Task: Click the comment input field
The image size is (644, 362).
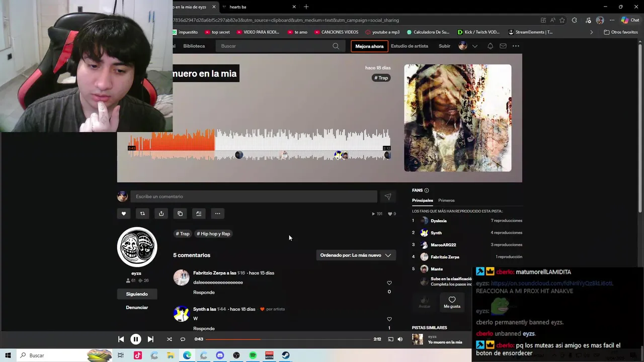Action: pos(254,197)
